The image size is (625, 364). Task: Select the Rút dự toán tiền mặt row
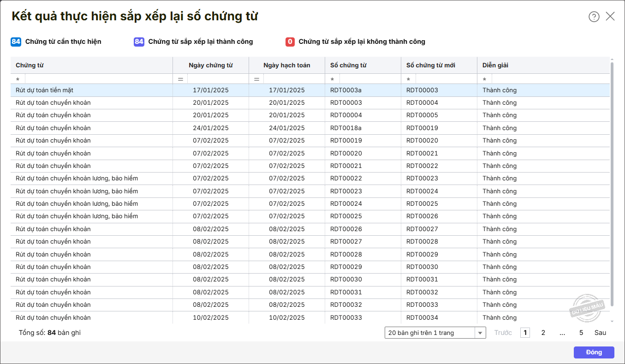click(92, 90)
